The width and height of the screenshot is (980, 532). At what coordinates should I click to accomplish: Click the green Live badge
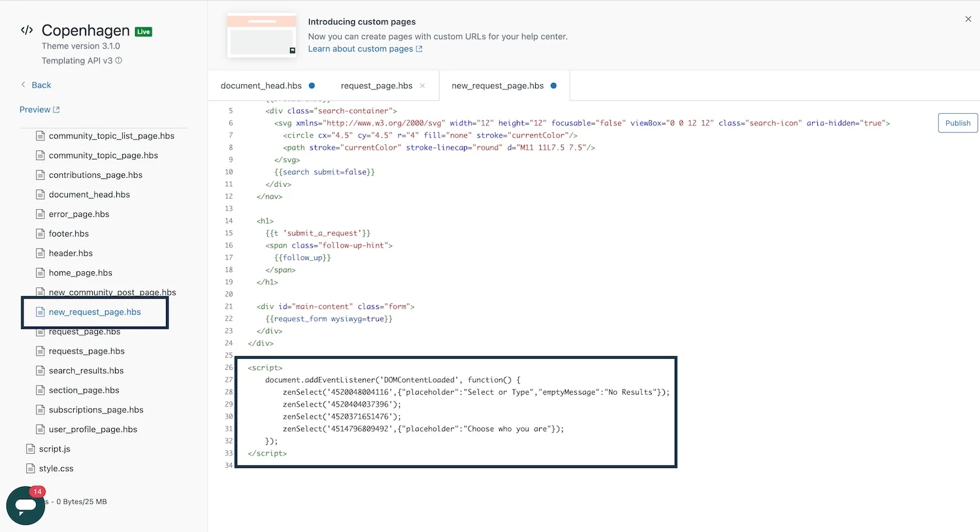144,31
